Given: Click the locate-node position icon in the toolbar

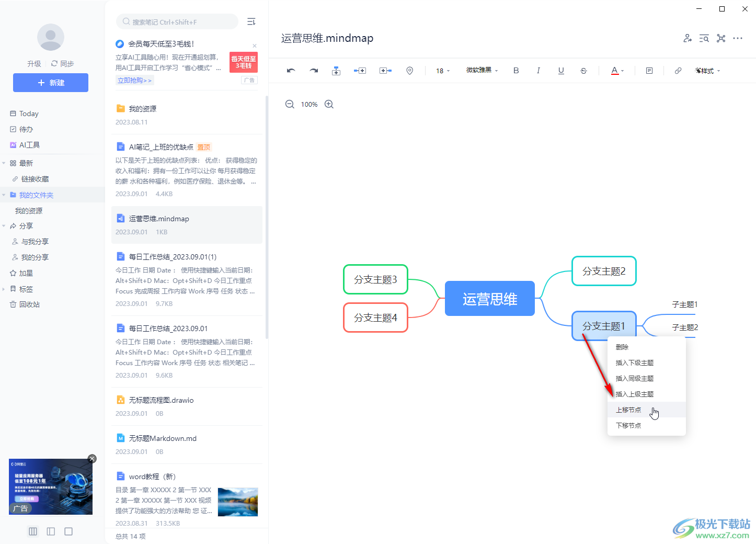Looking at the screenshot, I should click(409, 70).
